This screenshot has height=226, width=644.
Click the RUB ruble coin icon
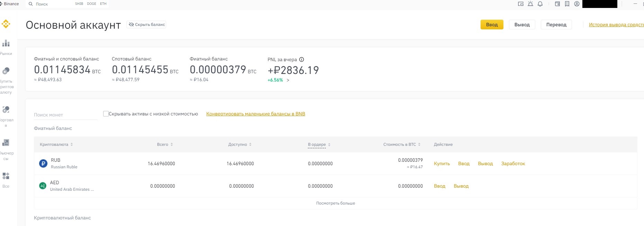point(43,163)
